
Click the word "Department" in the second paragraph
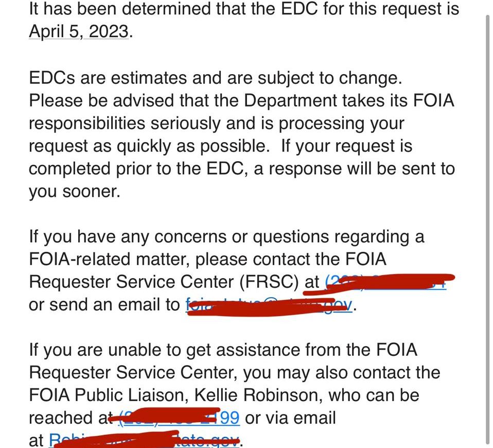[x=298, y=100]
